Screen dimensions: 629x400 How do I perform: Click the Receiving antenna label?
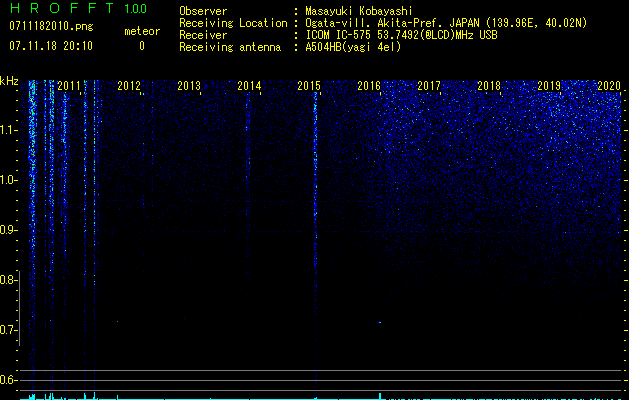pos(230,47)
